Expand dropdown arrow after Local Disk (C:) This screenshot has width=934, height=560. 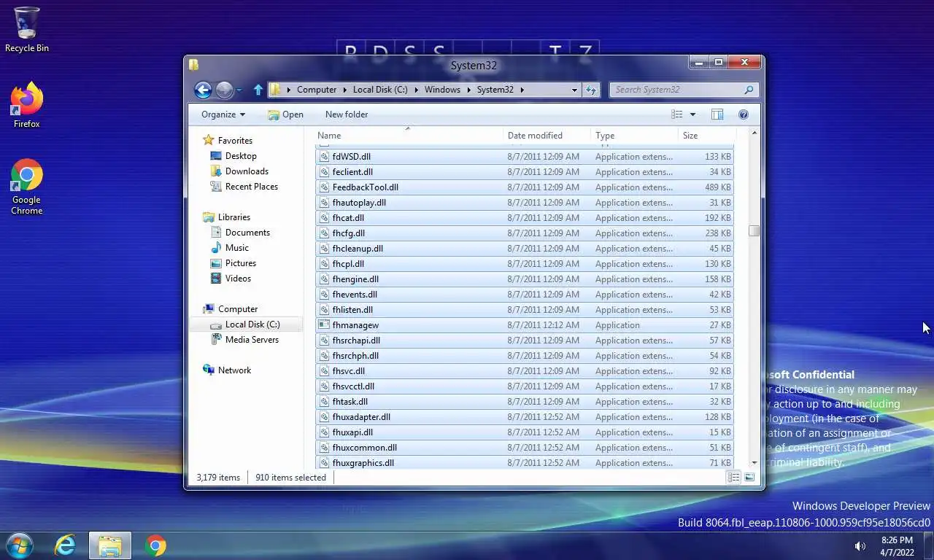[x=417, y=90]
